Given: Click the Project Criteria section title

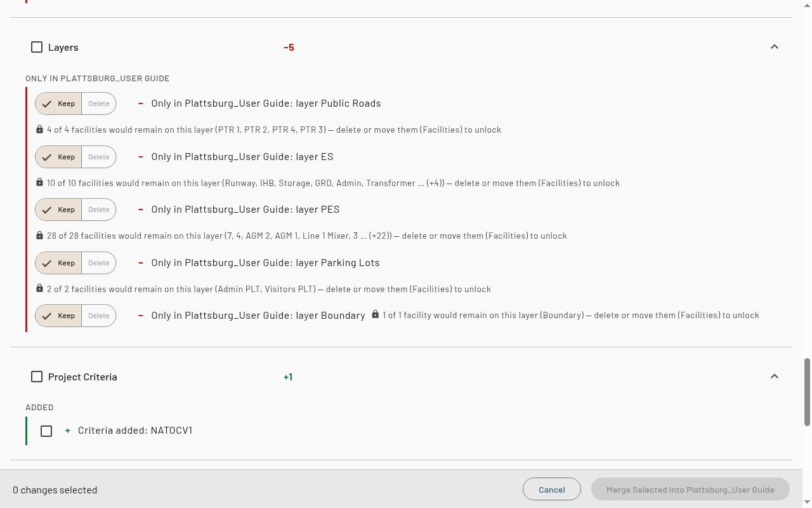Looking at the screenshot, I should coord(82,377).
